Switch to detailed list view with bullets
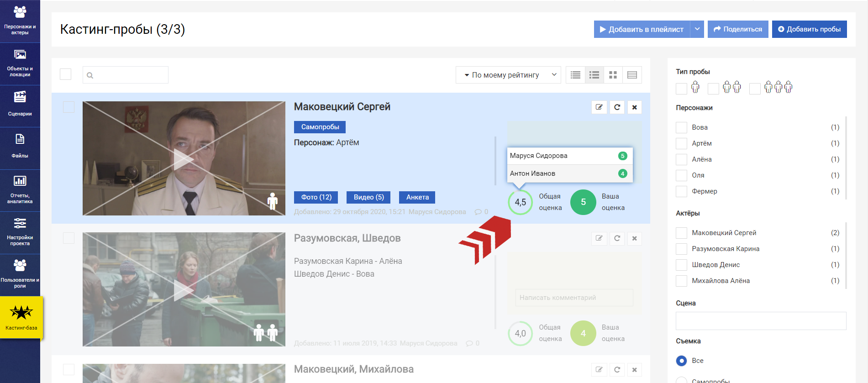 click(594, 75)
